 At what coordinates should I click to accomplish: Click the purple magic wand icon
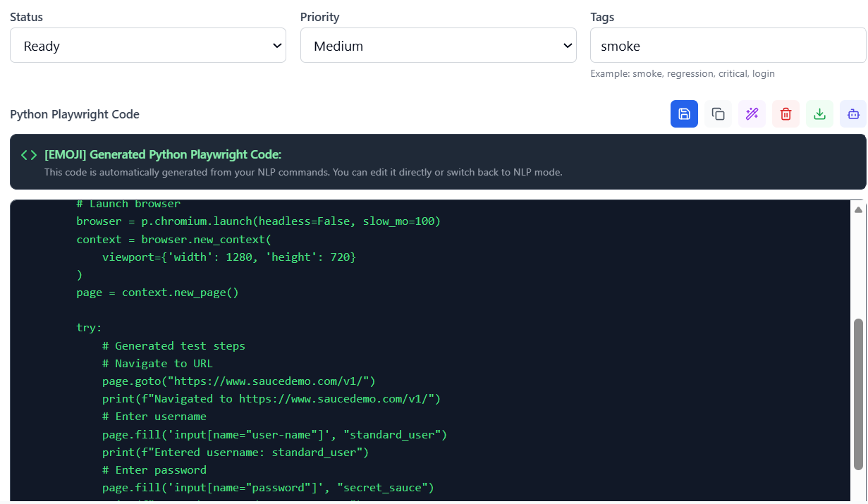point(752,114)
